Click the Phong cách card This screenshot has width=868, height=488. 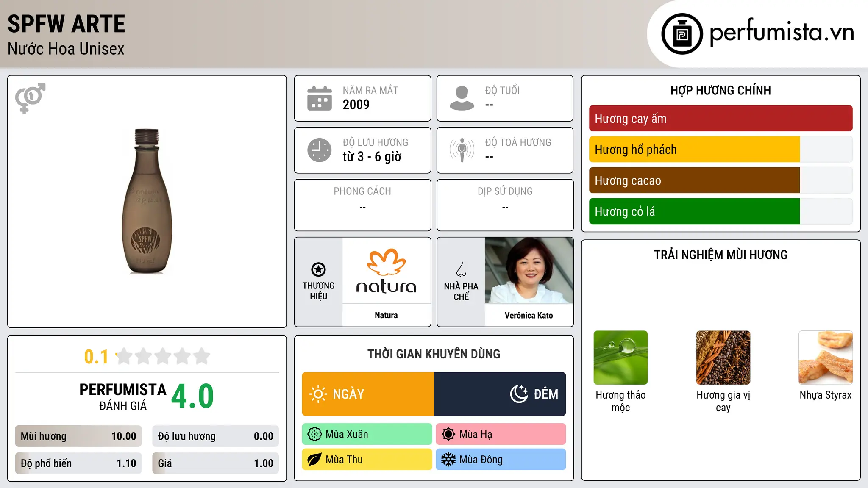362,205
